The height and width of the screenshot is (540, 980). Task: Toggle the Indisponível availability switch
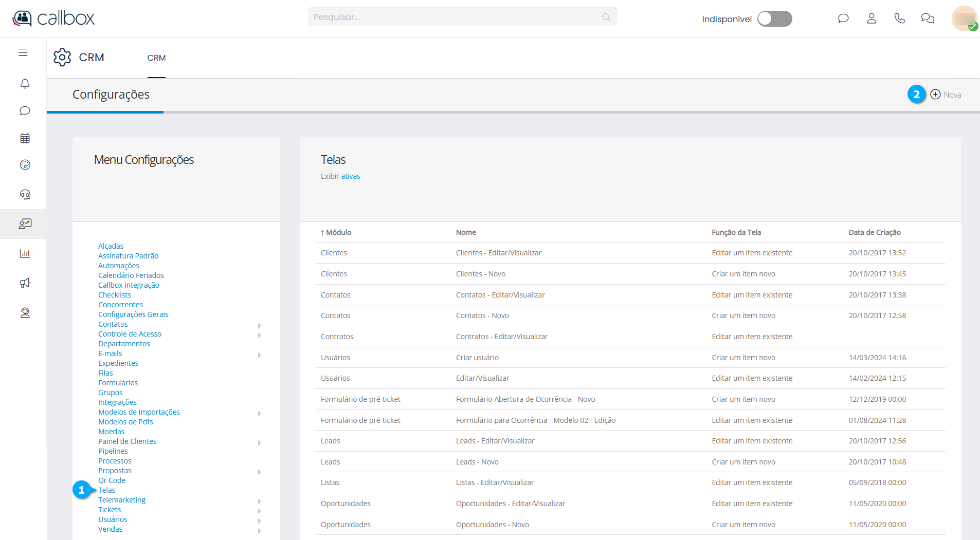(774, 19)
